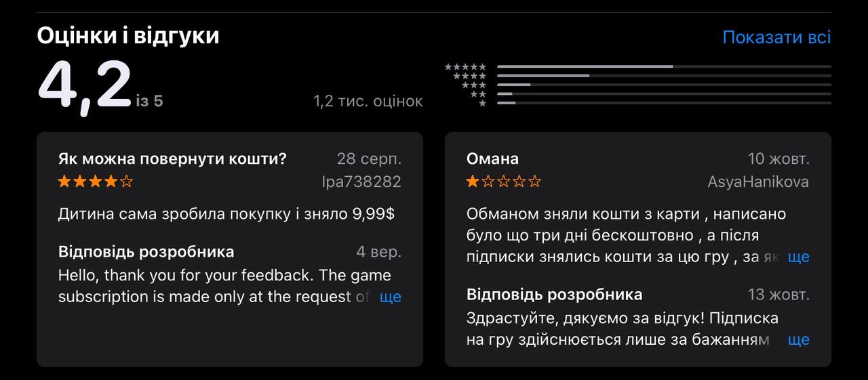Click the one-star rating on the Омана review

tap(504, 182)
